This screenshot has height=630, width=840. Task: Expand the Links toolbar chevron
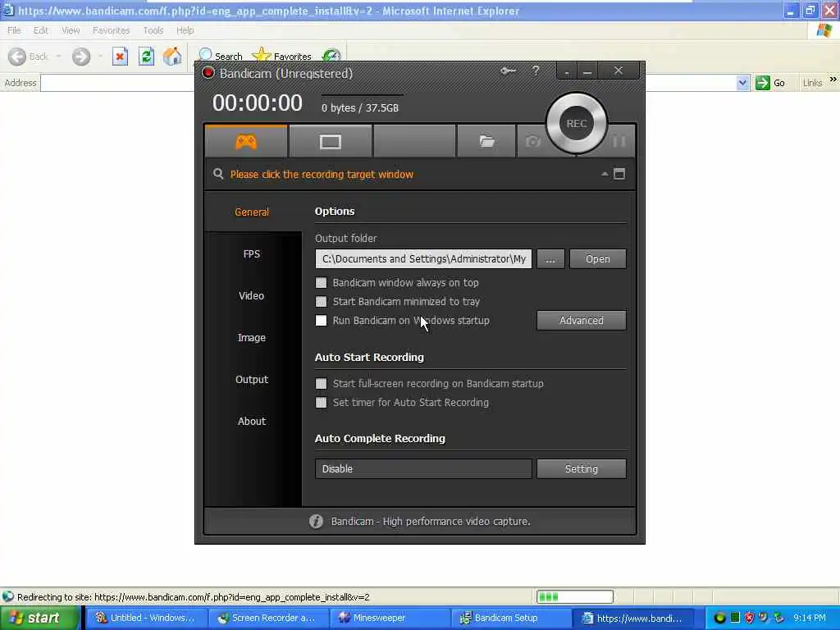point(833,80)
